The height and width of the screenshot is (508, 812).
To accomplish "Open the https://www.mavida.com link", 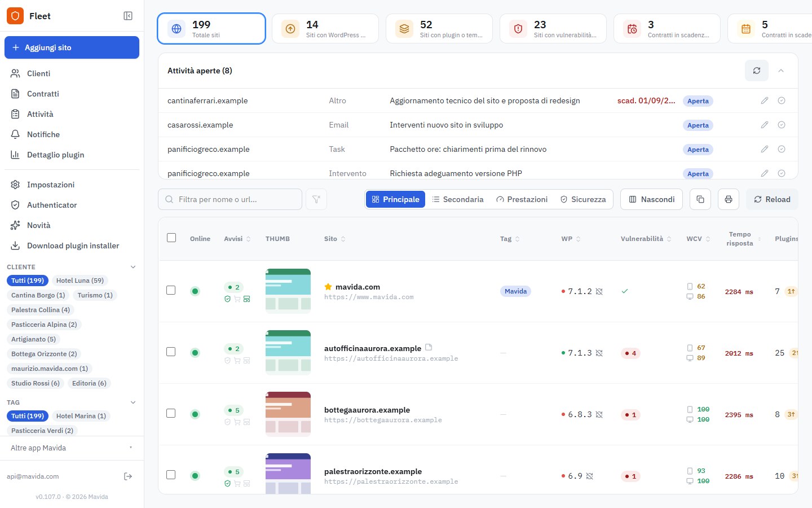I will point(369,297).
